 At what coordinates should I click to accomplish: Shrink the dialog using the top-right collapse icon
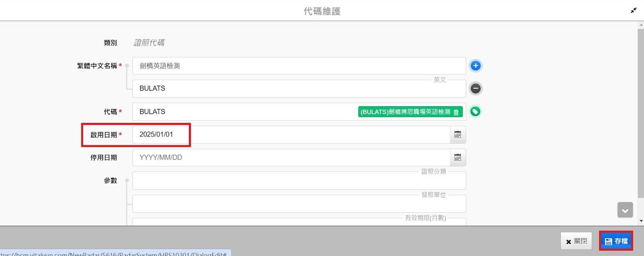coord(634,10)
